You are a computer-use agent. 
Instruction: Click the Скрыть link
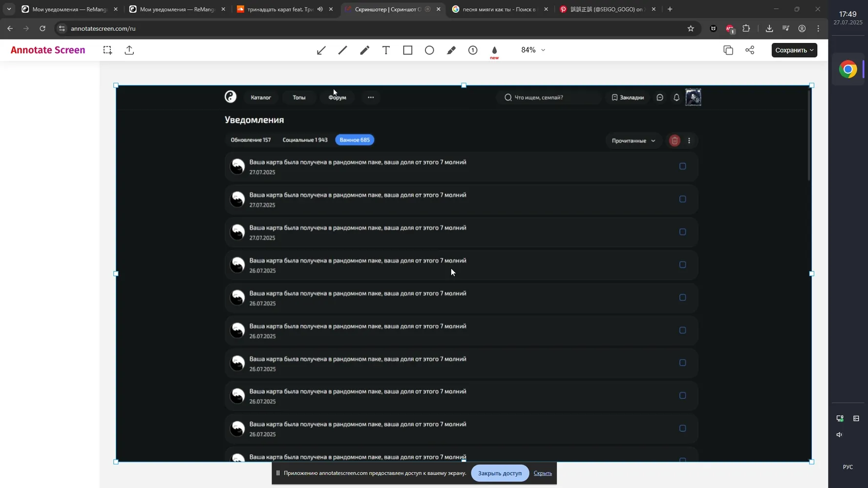543,473
